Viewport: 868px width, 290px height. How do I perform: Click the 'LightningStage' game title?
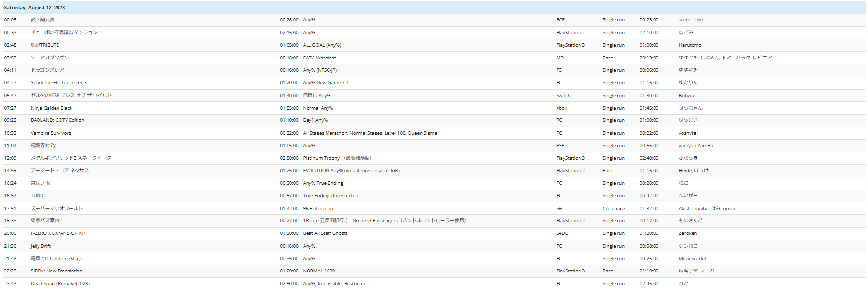(57, 259)
